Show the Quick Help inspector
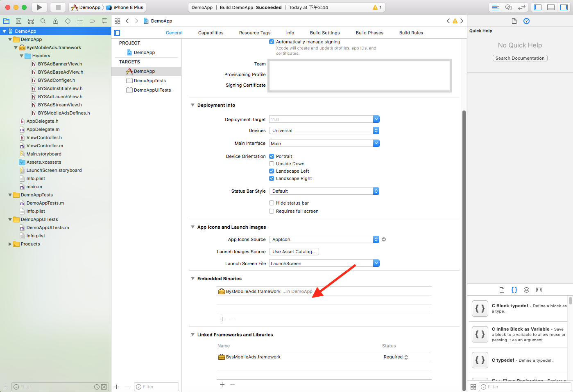 point(527,21)
